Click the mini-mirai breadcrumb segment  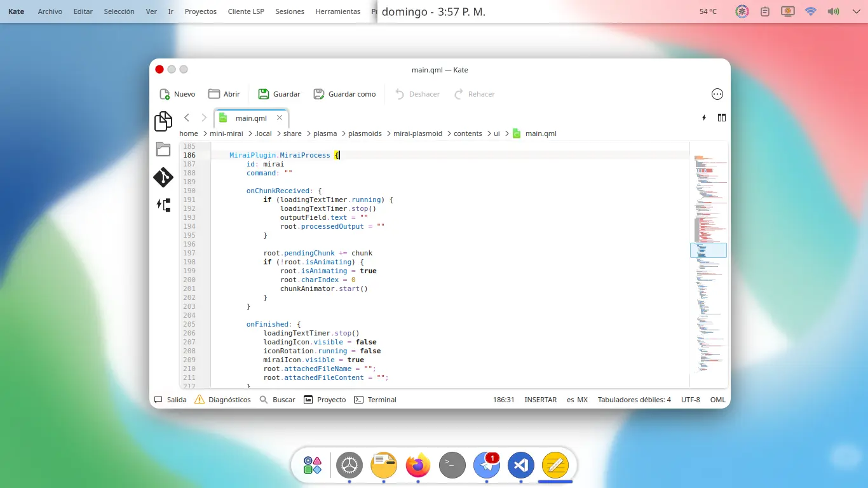227,133
